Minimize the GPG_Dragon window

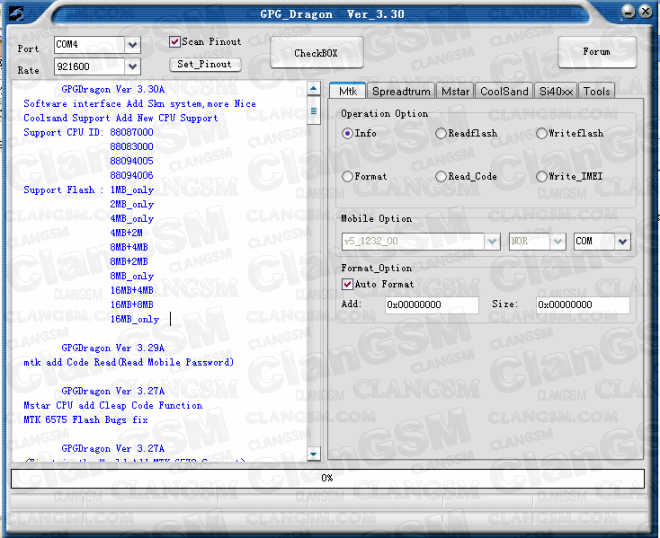coord(628,11)
